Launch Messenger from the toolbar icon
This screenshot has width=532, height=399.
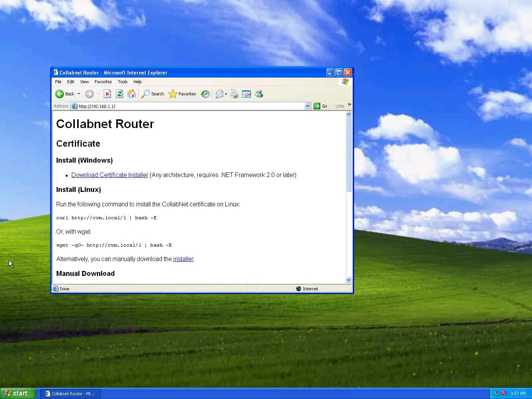(259, 94)
